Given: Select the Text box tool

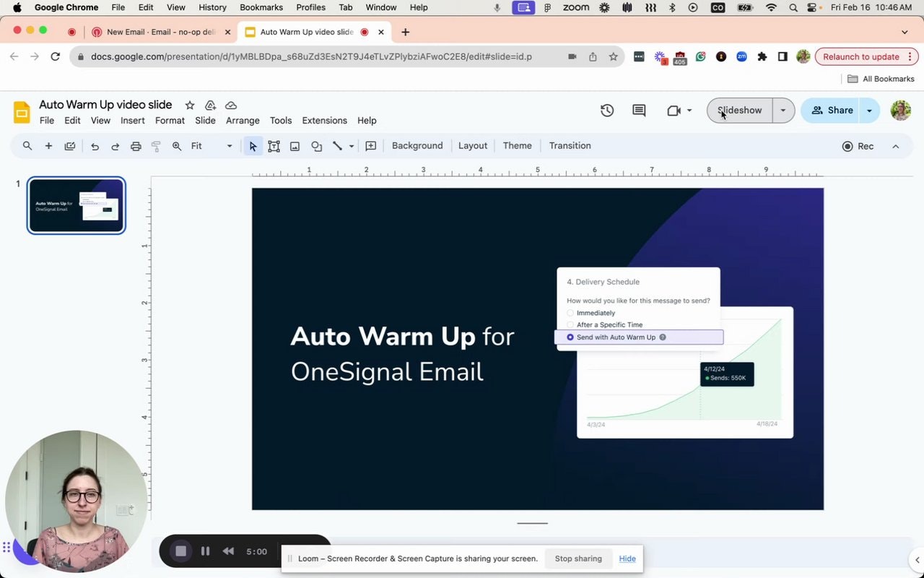Looking at the screenshot, I should point(274,145).
